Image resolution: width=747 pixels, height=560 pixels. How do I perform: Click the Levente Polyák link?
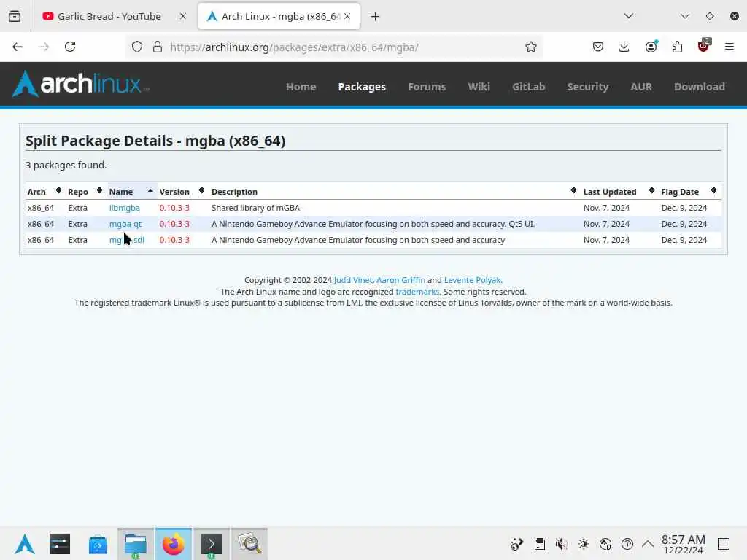click(472, 280)
